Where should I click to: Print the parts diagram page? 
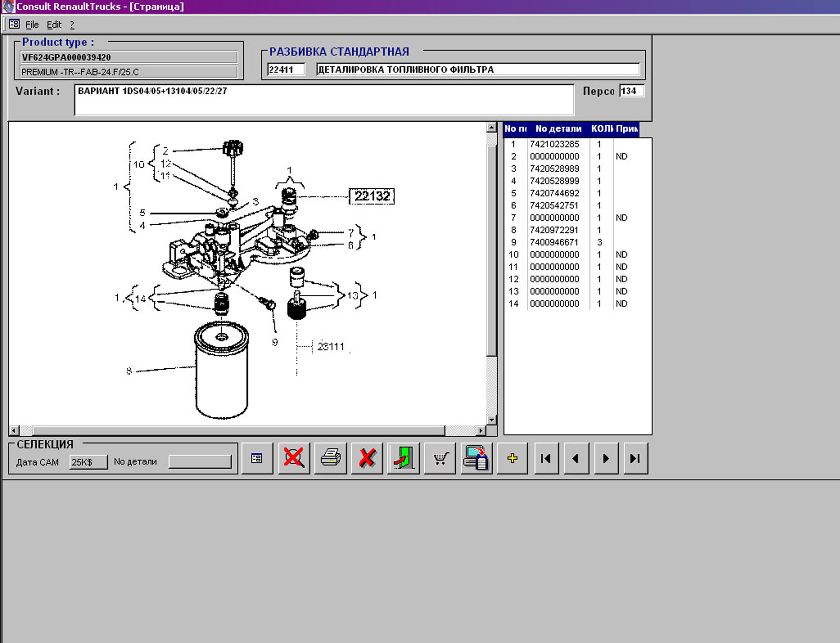[331, 459]
